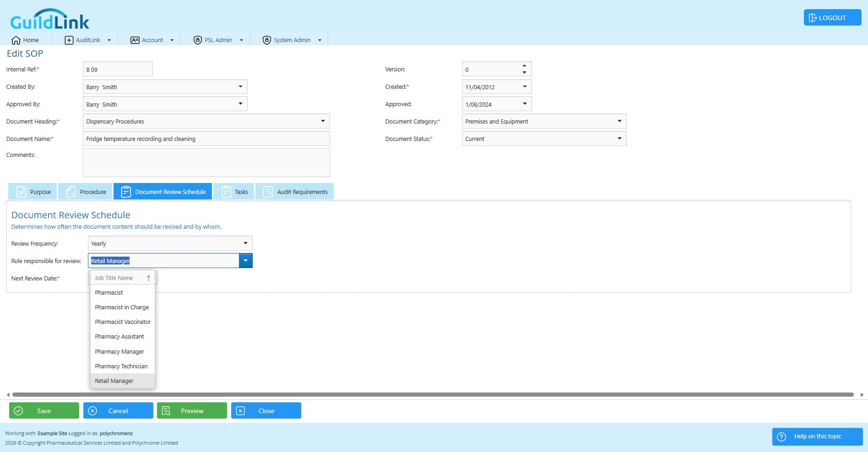The width and height of the screenshot is (868, 452).
Task: Click the Account card icon
Action: click(135, 40)
